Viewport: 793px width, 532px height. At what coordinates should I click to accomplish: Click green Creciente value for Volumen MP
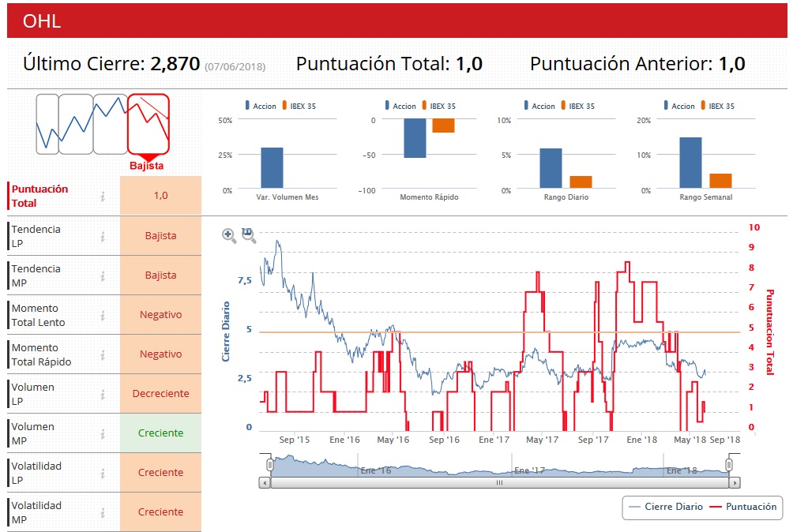(161, 433)
